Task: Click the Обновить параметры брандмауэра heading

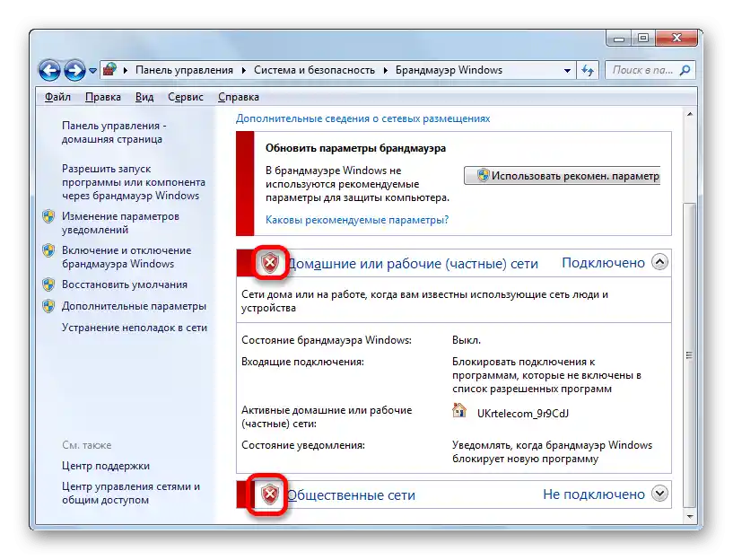Action: pyautogui.click(x=356, y=148)
